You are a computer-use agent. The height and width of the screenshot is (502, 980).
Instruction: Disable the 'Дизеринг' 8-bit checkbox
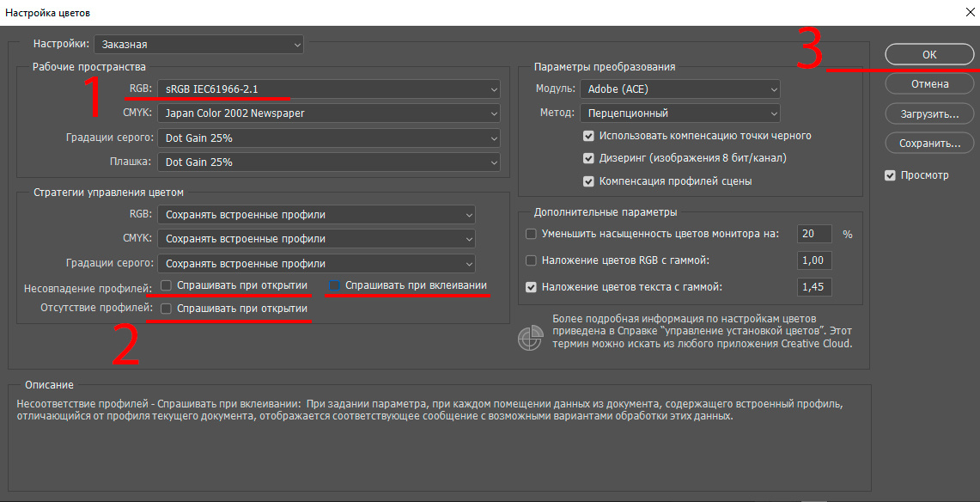[588, 158]
